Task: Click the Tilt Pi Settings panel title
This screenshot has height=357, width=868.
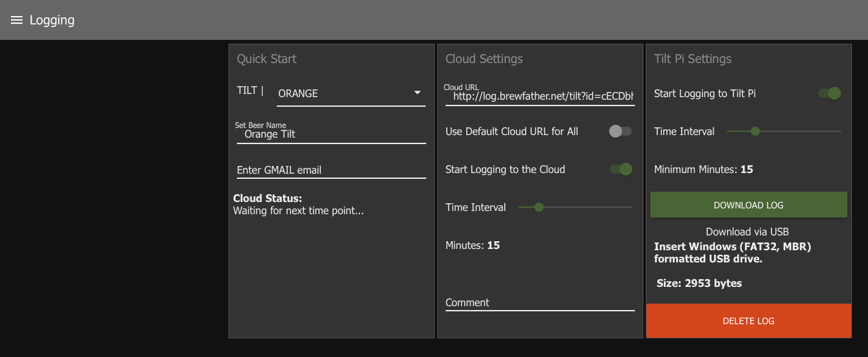Action: (693, 59)
